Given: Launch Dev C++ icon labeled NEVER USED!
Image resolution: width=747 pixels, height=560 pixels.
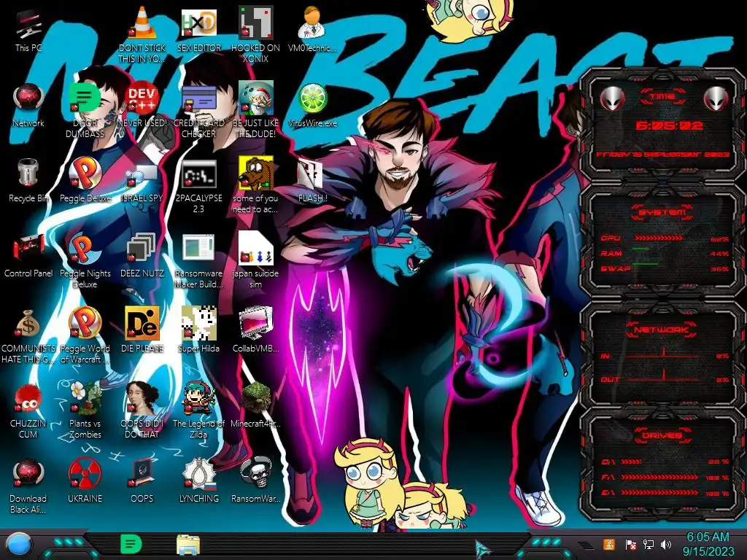Looking at the screenshot, I should coord(142,105).
